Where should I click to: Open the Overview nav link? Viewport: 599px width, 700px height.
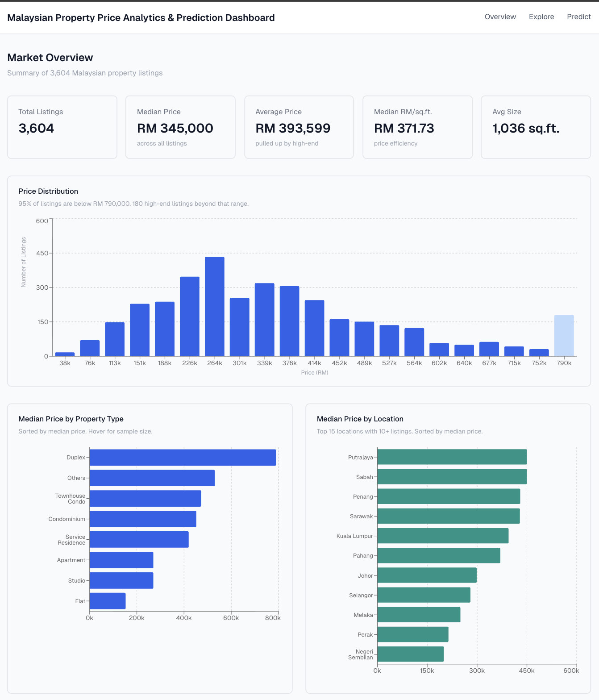[x=500, y=17]
